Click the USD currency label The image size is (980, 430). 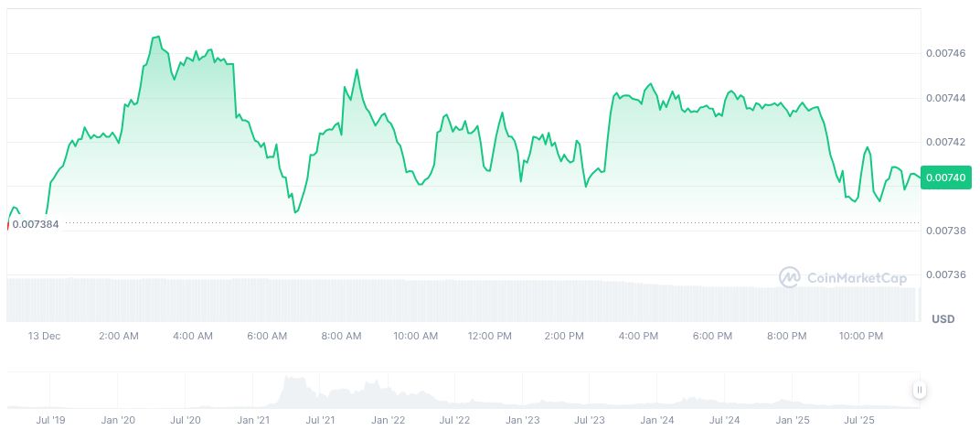[x=943, y=318]
